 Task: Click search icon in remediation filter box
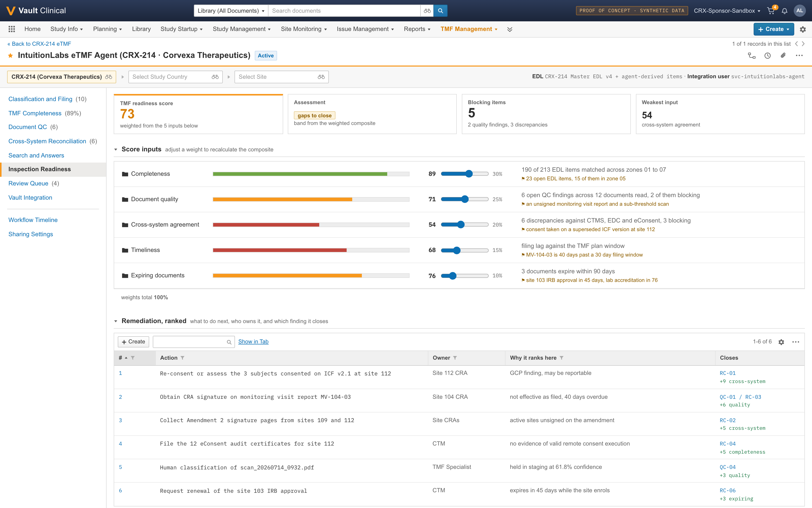229,342
